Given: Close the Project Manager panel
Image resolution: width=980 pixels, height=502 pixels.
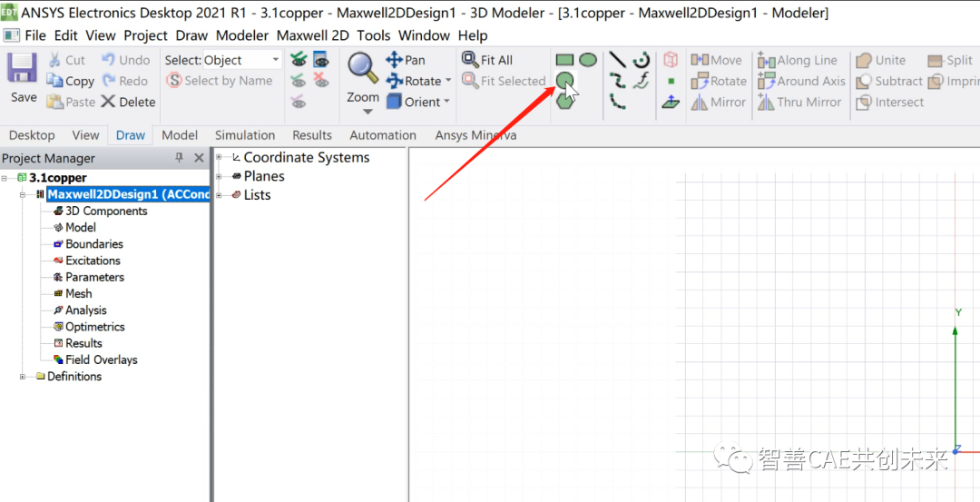Looking at the screenshot, I should (199, 158).
